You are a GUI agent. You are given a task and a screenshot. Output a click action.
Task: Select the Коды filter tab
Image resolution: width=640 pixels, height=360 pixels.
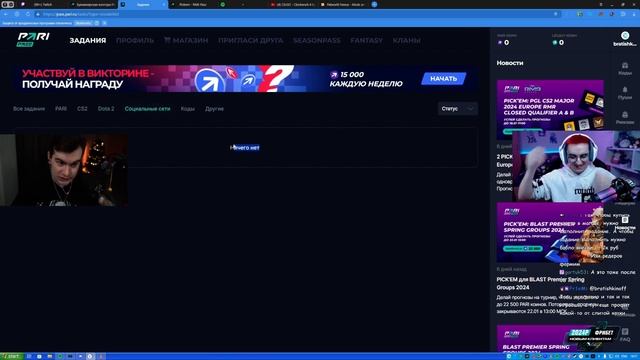(188, 109)
